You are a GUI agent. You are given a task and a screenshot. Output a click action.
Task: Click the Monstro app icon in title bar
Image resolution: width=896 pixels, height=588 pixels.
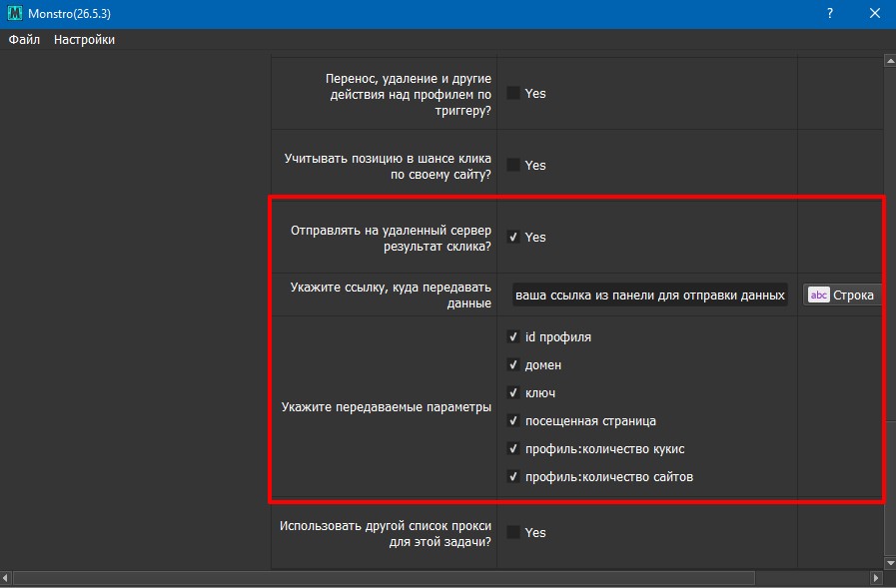pyautogui.click(x=14, y=14)
